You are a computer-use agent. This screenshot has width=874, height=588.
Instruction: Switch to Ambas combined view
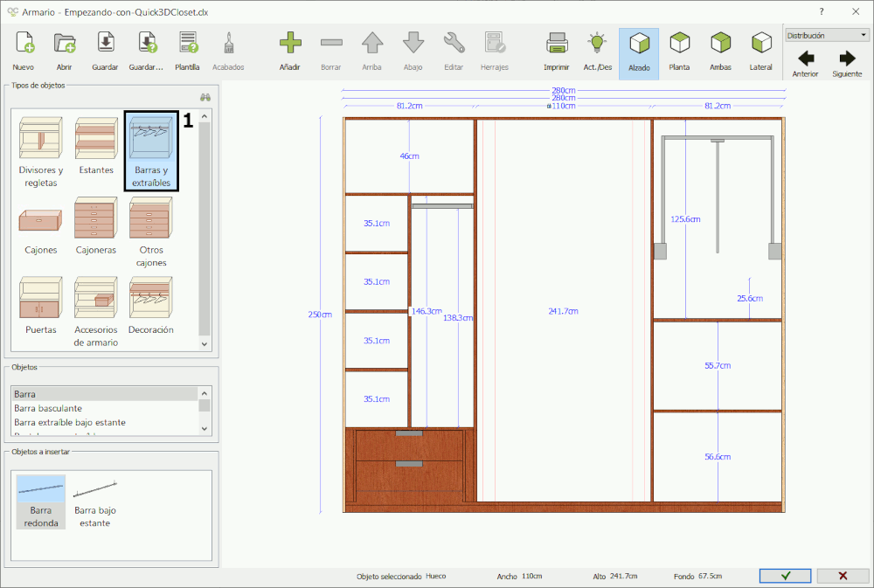tap(720, 52)
